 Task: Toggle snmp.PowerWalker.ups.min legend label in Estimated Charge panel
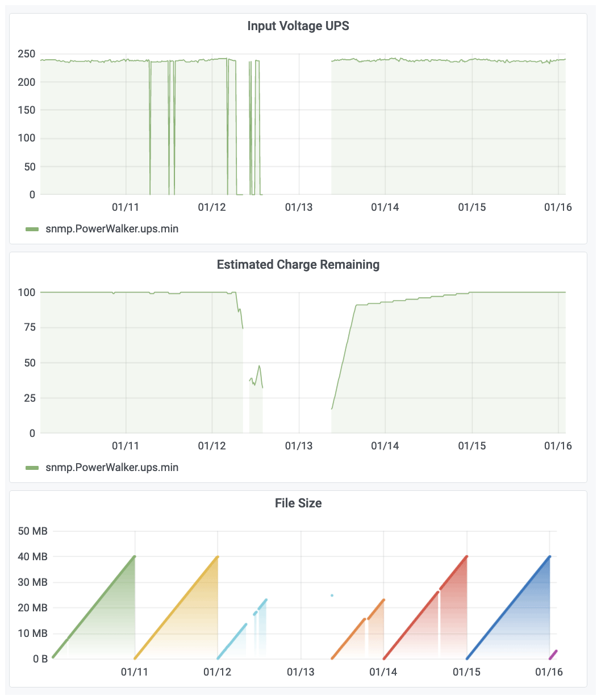[112, 468]
